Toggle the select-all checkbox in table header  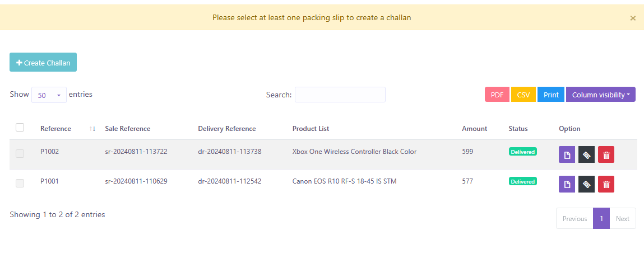click(x=20, y=128)
